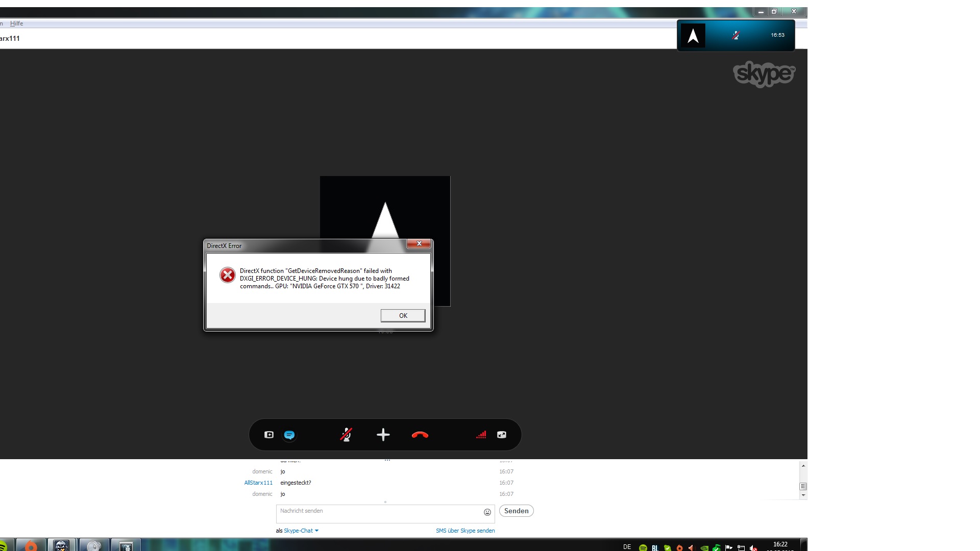Viewport: 980px width, 551px height.
Task: Unmute the microphone in call bar
Action: click(x=346, y=435)
